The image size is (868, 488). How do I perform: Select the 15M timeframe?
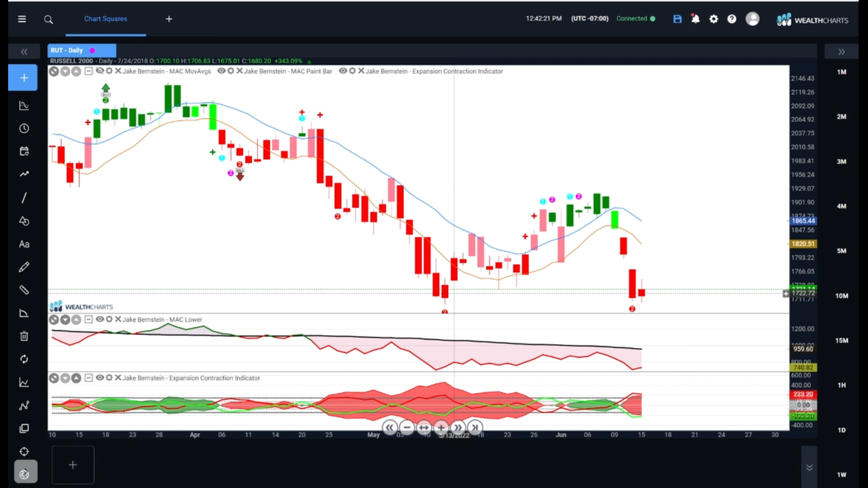[841, 340]
